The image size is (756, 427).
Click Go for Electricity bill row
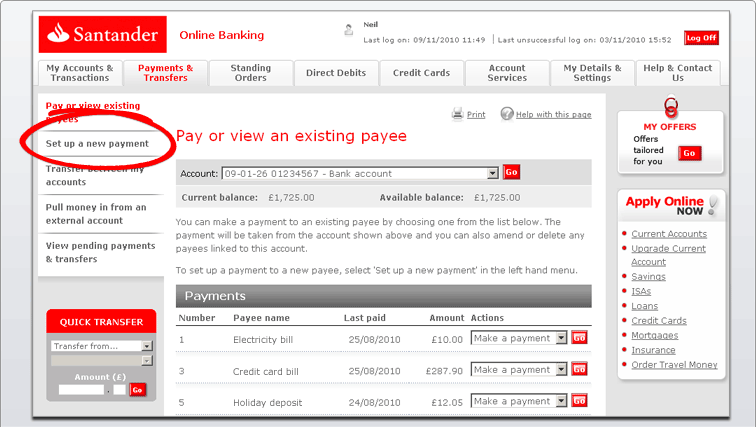pyautogui.click(x=579, y=338)
